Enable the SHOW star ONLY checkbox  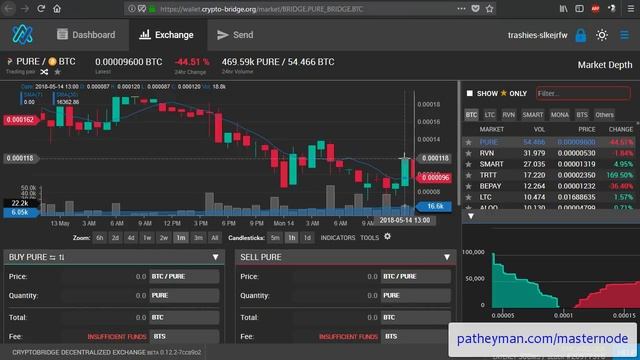point(470,93)
